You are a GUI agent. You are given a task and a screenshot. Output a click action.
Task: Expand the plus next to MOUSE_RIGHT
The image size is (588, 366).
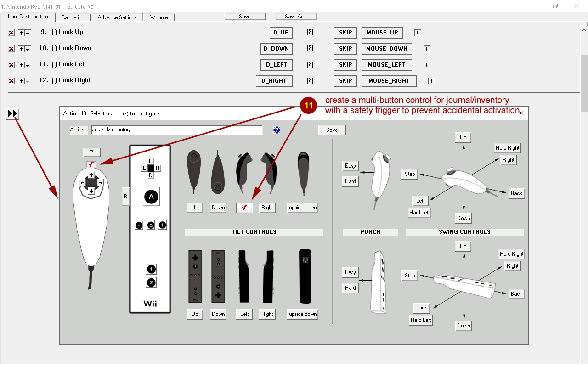431,81
